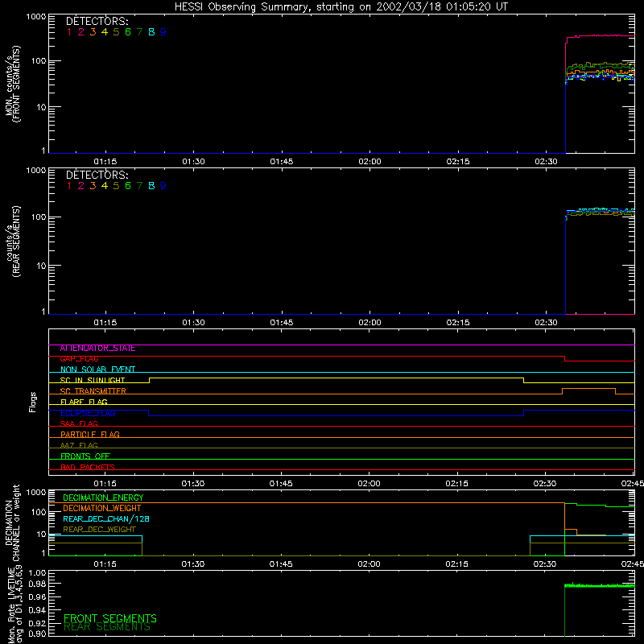Click the DECIMATION_ENERGY legend label
Screen dimensions: 644x644
click(103, 497)
